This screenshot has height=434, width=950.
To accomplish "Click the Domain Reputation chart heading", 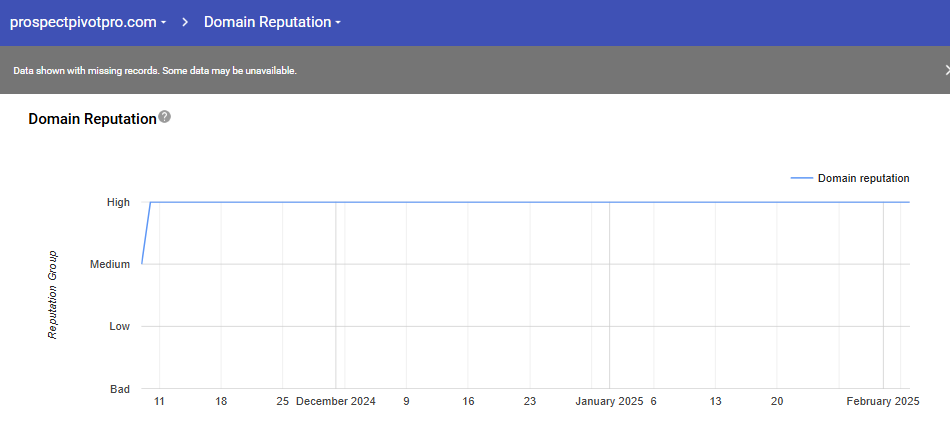I will [92, 119].
